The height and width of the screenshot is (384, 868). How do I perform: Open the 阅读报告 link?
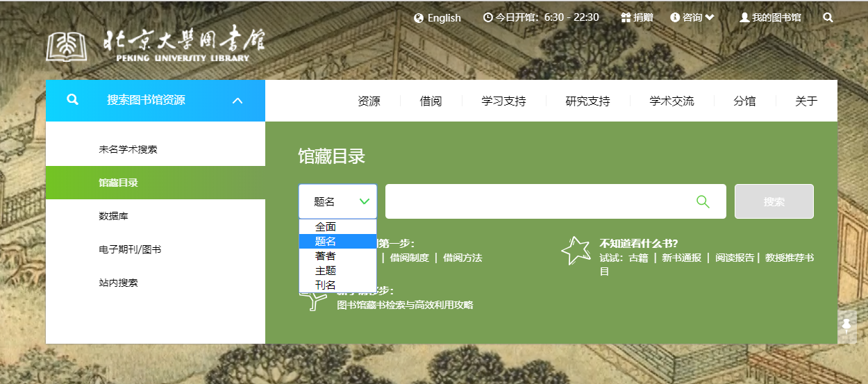(735, 258)
